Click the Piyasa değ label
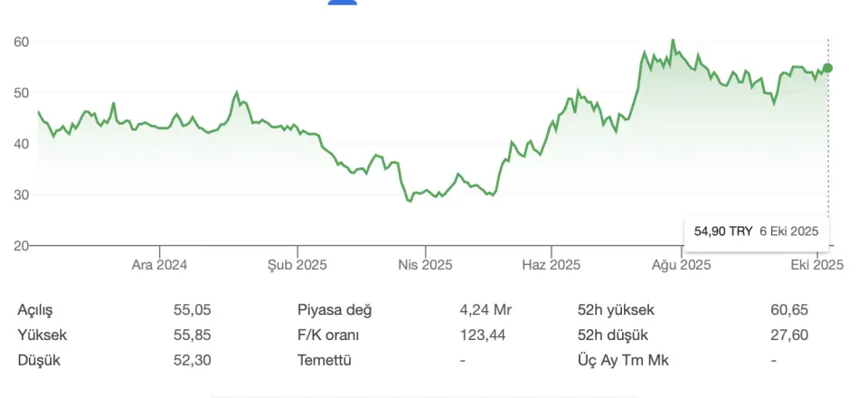Screen dimensions: 868x398 335,310
